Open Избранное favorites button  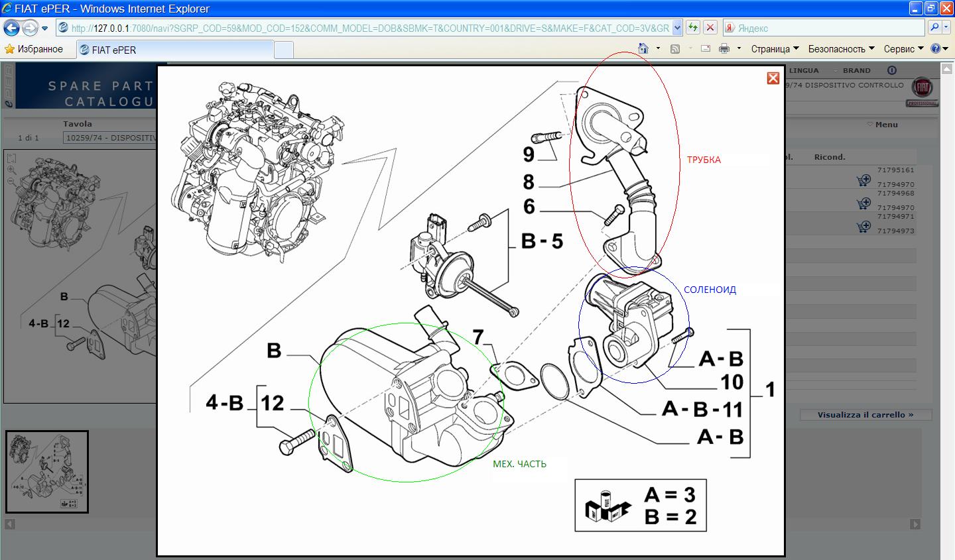[x=34, y=49]
